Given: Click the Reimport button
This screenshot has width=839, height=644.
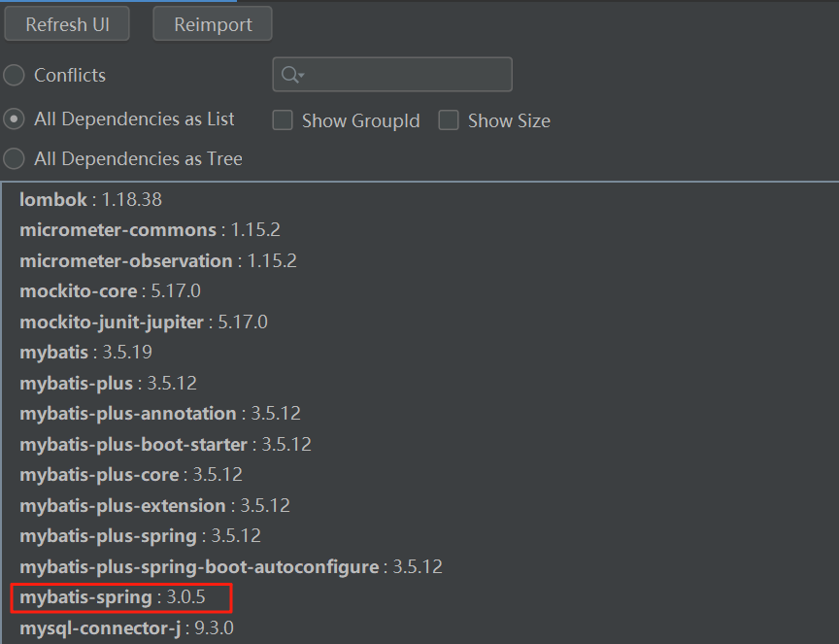Looking at the screenshot, I should tap(212, 23).
